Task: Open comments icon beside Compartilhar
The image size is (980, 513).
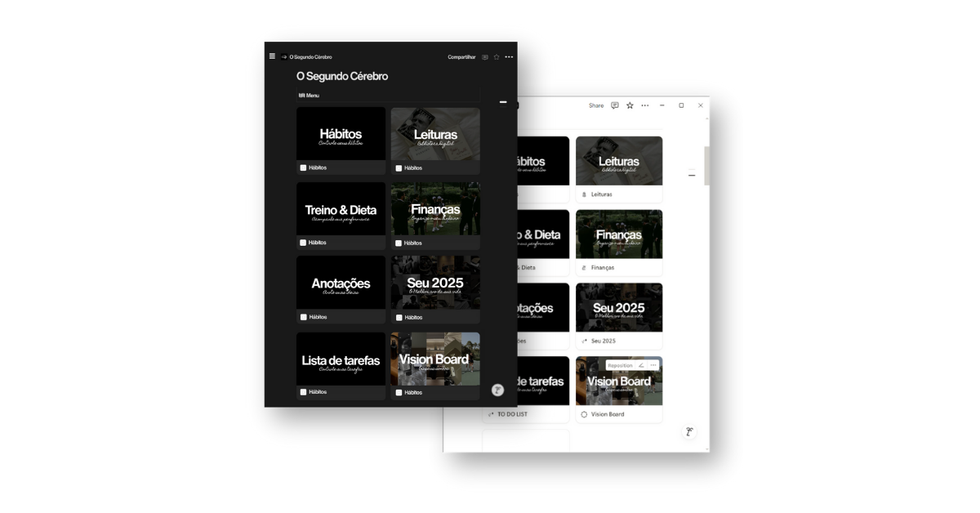Action: click(x=485, y=57)
